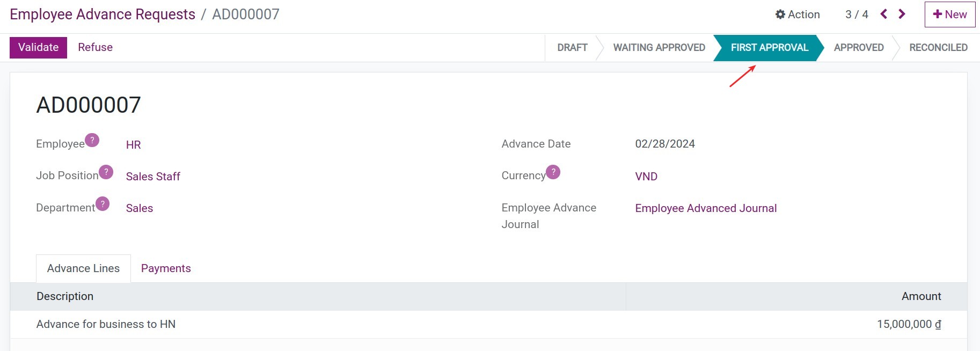Select the WAITING APPROVED status stage
980x351 pixels.
(659, 48)
